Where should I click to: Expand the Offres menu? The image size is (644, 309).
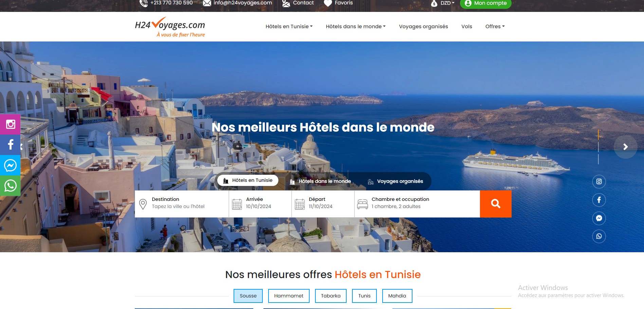tap(495, 27)
